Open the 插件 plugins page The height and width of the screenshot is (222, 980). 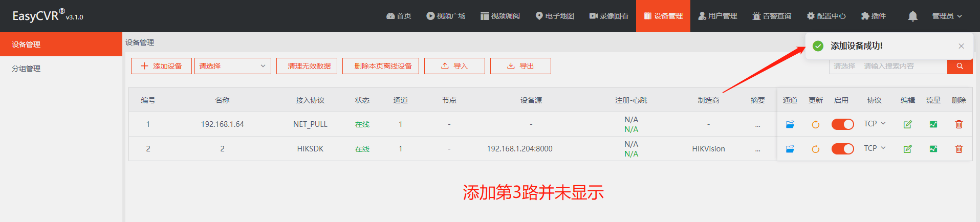874,16
